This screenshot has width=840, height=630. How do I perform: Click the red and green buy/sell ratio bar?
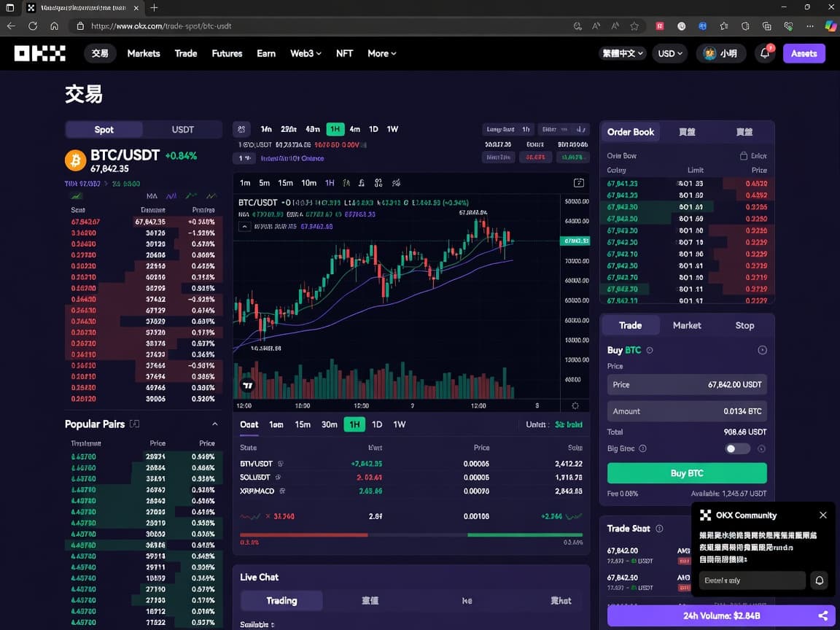(411, 534)
